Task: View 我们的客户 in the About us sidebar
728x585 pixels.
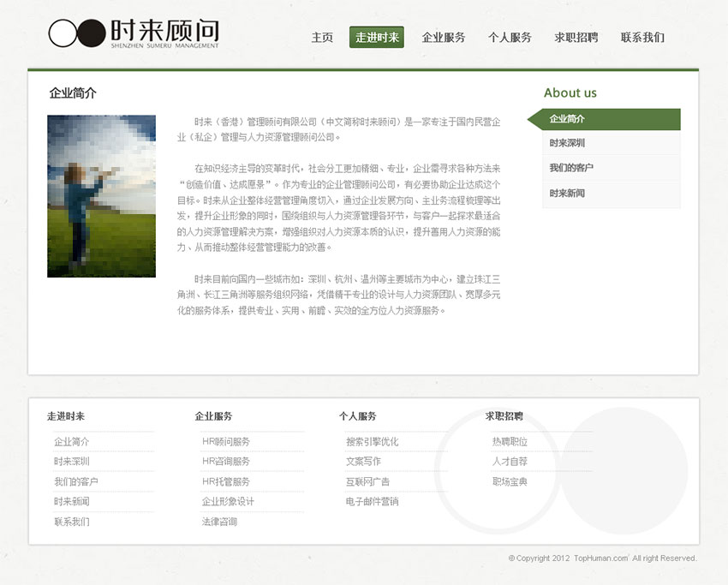Action: 572,168
